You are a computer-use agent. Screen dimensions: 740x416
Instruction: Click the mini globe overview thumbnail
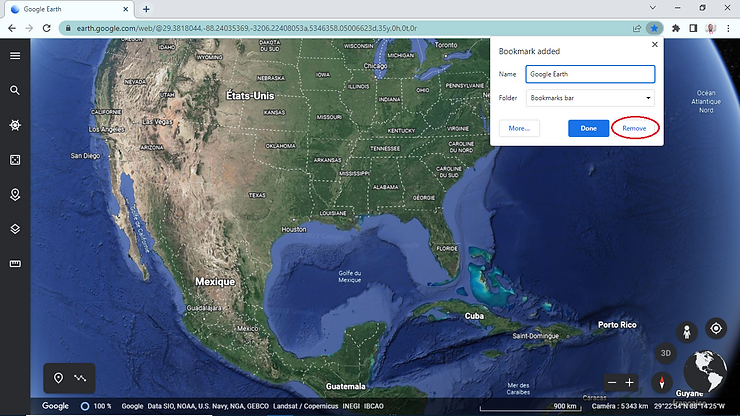tap(705, 371)
